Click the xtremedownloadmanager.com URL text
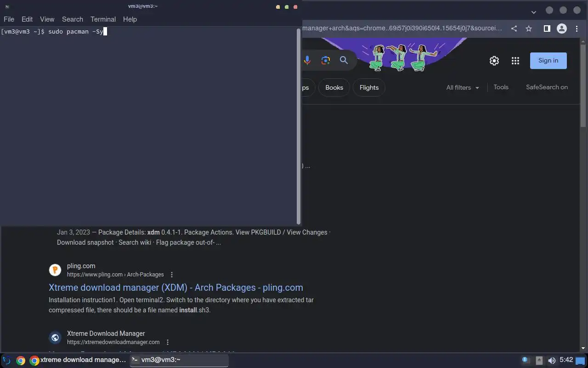The image size is (588, 368). (x=113, y=342)
